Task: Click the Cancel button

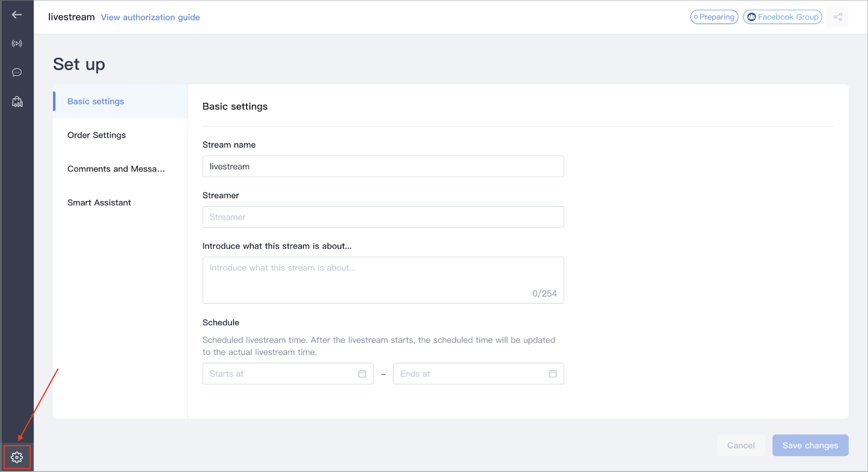Action: click(741, 445)
